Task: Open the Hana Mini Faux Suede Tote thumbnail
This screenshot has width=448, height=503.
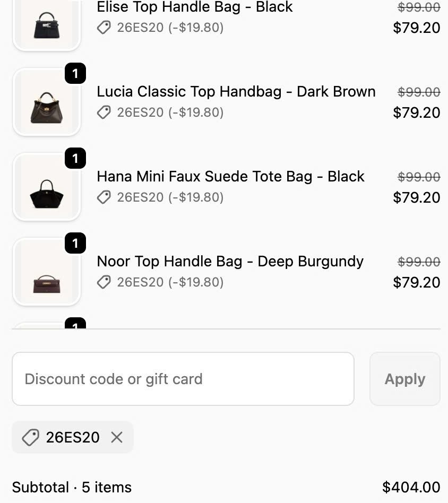Action: pos(47,187)
